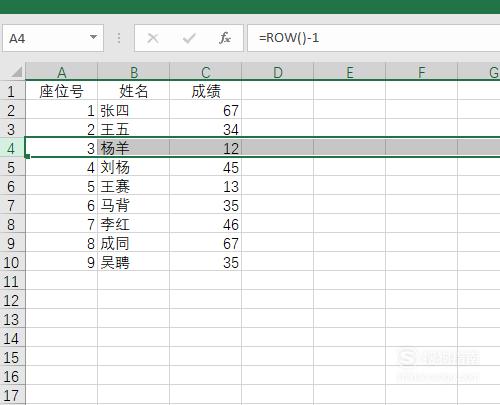
Task: Expand the Name Box dropdown arrow
Action: [94, 37]
